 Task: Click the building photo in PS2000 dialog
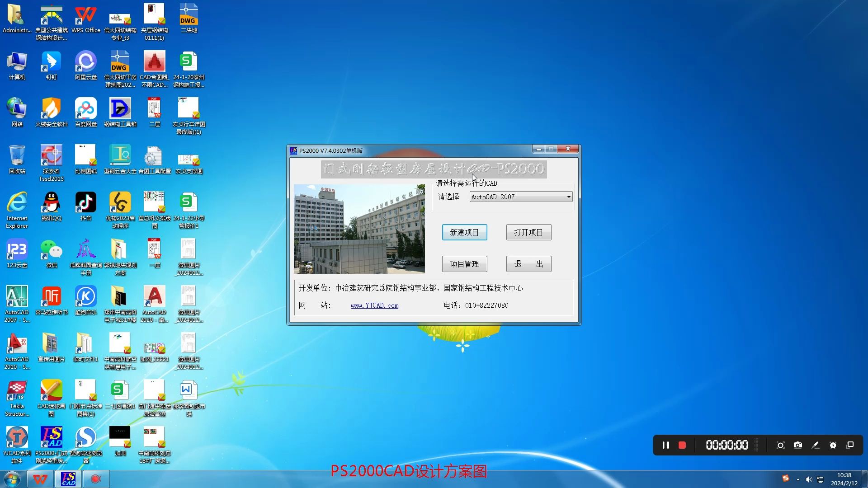(x=359, y=229)
